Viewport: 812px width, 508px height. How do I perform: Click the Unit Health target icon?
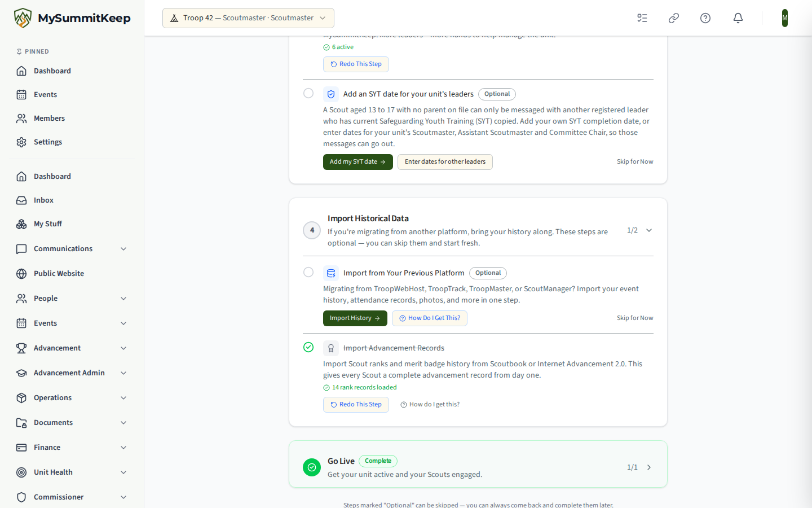(21, 472)
